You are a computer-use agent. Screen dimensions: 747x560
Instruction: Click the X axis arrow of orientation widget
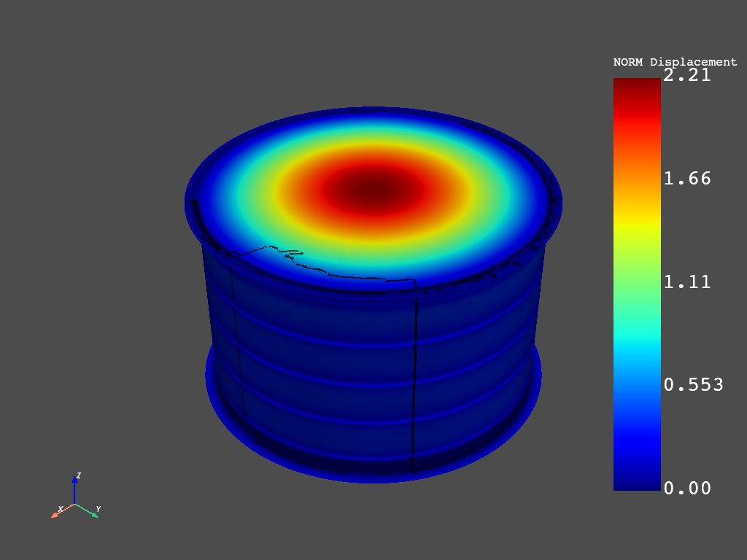click(x=55, y=515)
